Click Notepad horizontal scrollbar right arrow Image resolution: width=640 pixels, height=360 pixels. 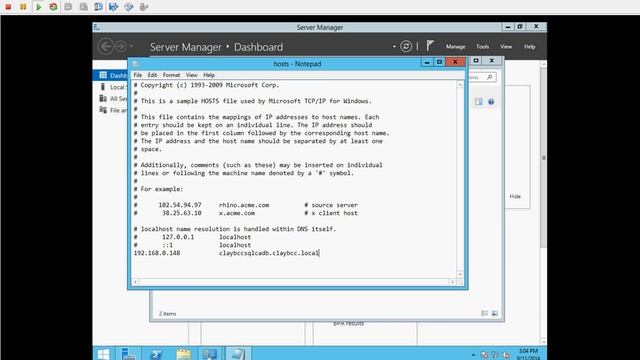(x=453, y=282)
